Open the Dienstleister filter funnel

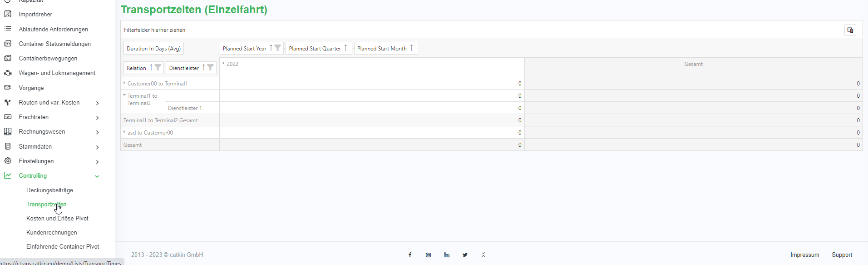pos(211,68)
